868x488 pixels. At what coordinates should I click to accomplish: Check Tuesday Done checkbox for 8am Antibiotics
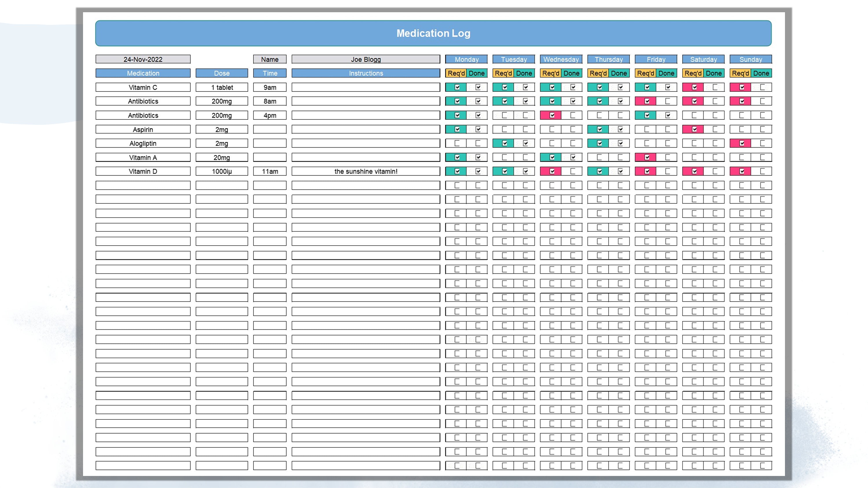[525, 101]
